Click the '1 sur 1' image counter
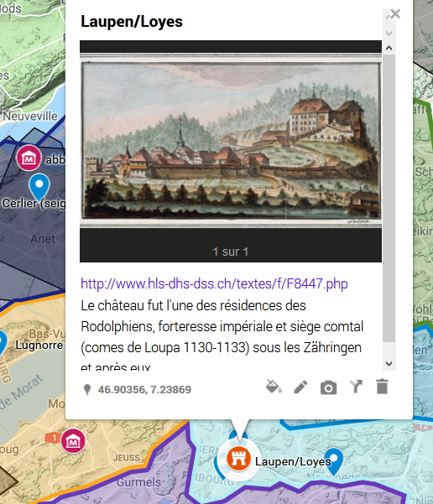433x504 pixels. [230, 252]
